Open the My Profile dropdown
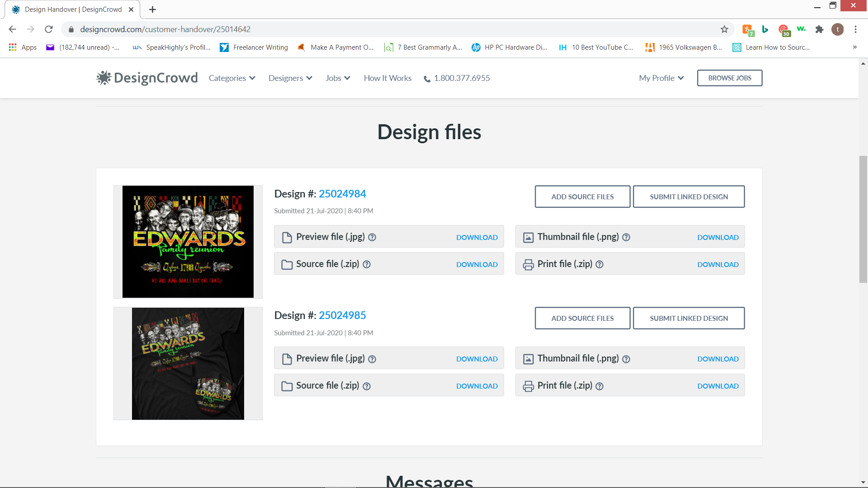 (661, 78)
